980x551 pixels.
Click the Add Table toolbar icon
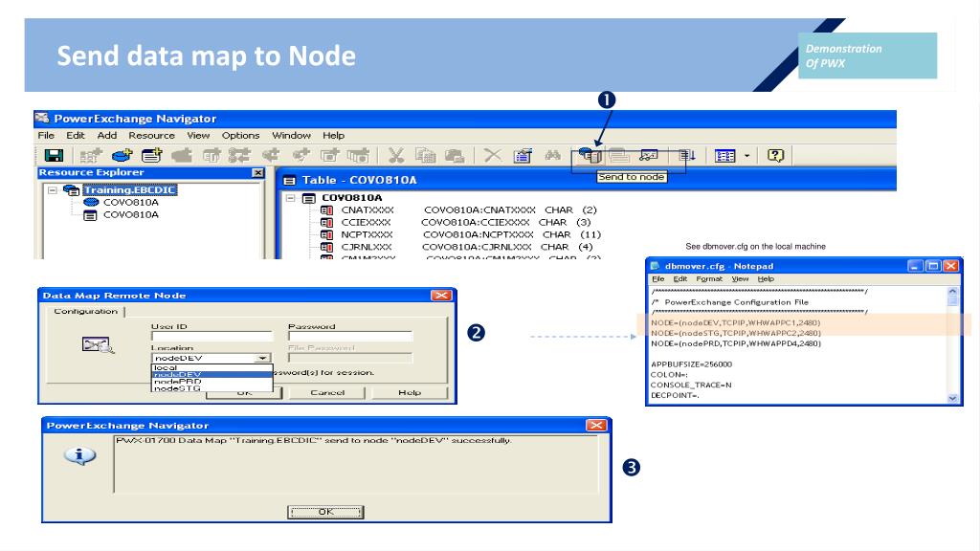click(151, 155)
